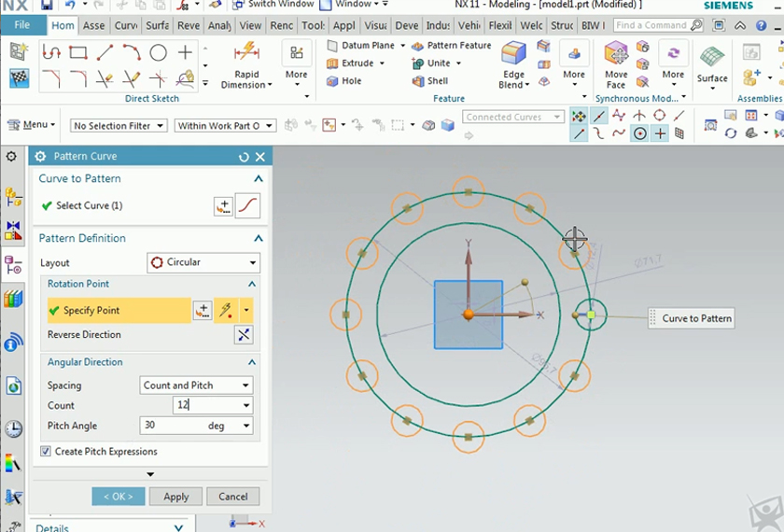Select the Extrude feature tool
This screenshot has height=532, width=784.
click(x=356, y=63)
